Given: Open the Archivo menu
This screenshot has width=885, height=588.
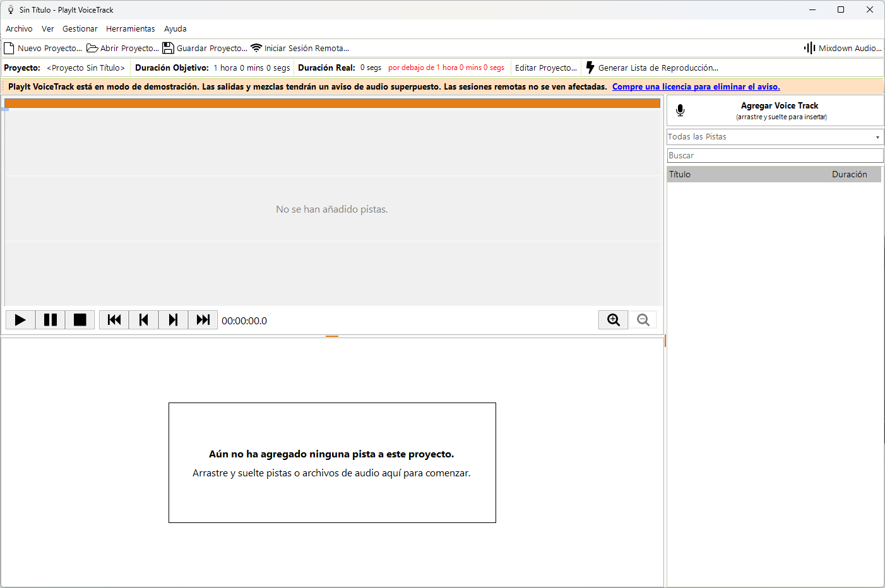Looking at the screenshot, I should click(x=19, y=29).
